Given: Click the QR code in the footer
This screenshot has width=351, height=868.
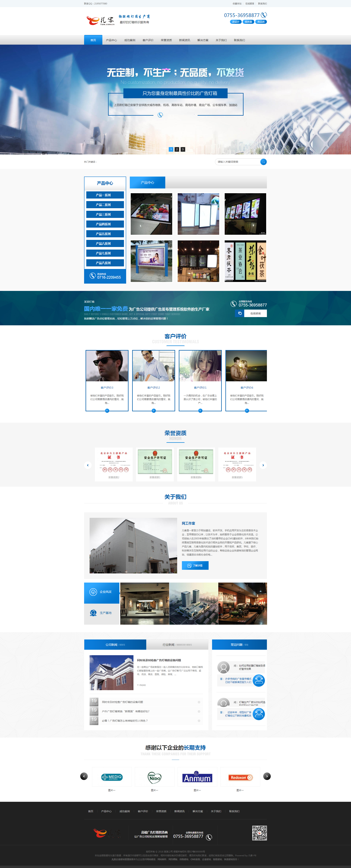Looking at the screenshot, I should [259, 833].
